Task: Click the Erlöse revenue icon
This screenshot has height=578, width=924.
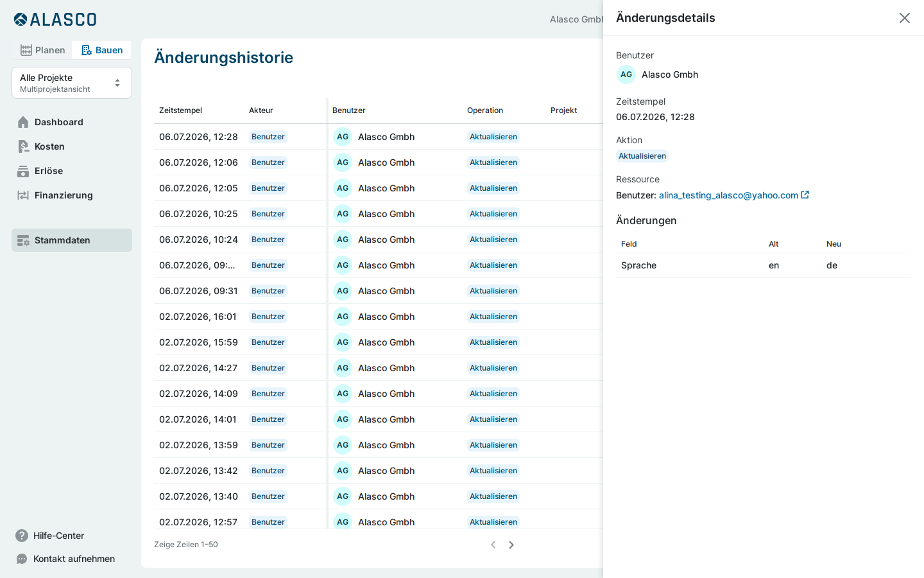Action: 23,171
